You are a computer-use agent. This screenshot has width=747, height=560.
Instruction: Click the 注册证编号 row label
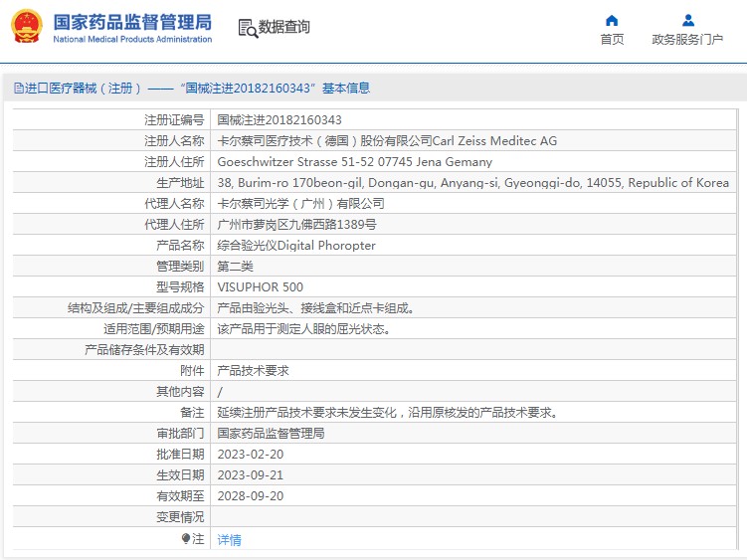click(174, 120)
